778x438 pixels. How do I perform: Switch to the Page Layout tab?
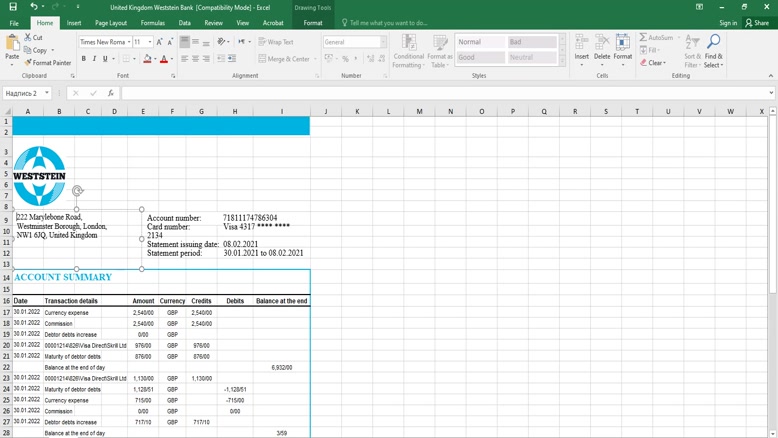pos(110,23)
